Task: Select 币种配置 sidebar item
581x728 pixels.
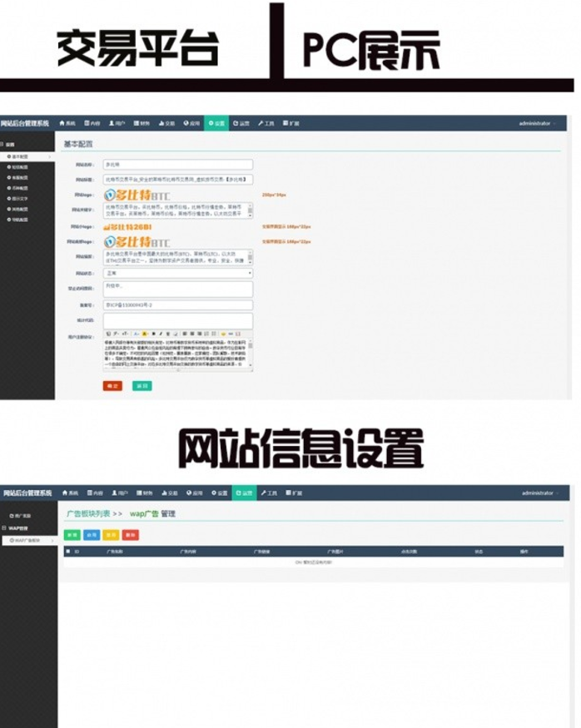Action: [17, 188]
